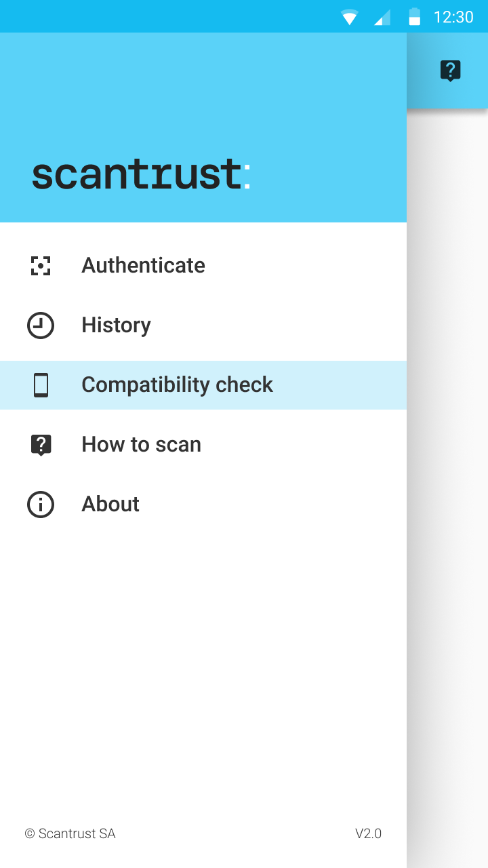Tap the cellular signal icon
This screenshot has width=488, height=868.
pos(382,17)
